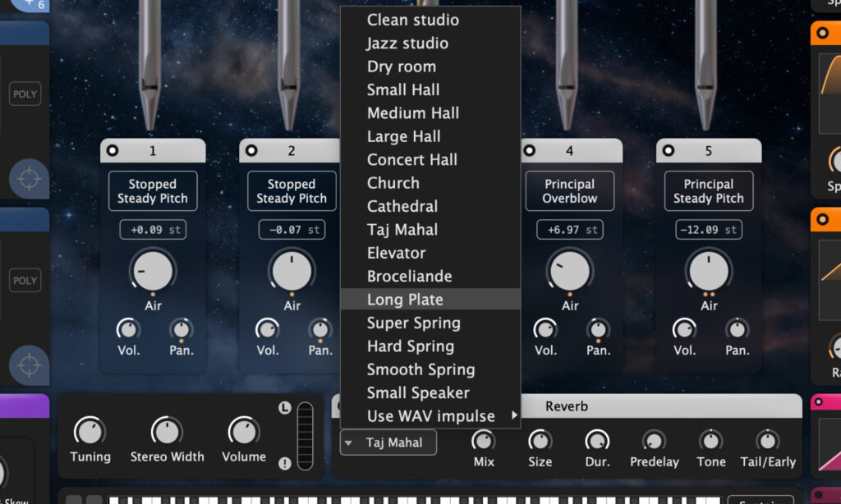841x504 pixels.
Task: Click the pipe 1 tuning field +0.09 st
Action: pos(153,230)
